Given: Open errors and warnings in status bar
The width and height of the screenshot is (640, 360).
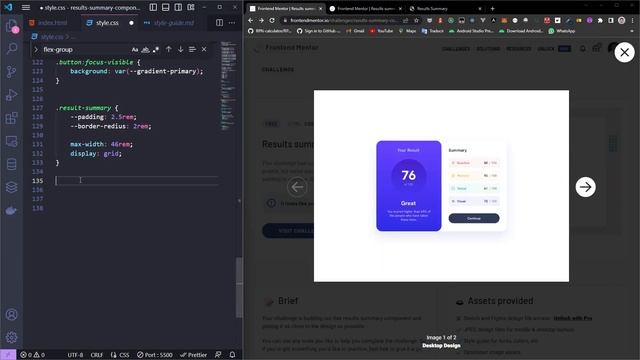Looking at the screenshot, I should tap(32, 355).
